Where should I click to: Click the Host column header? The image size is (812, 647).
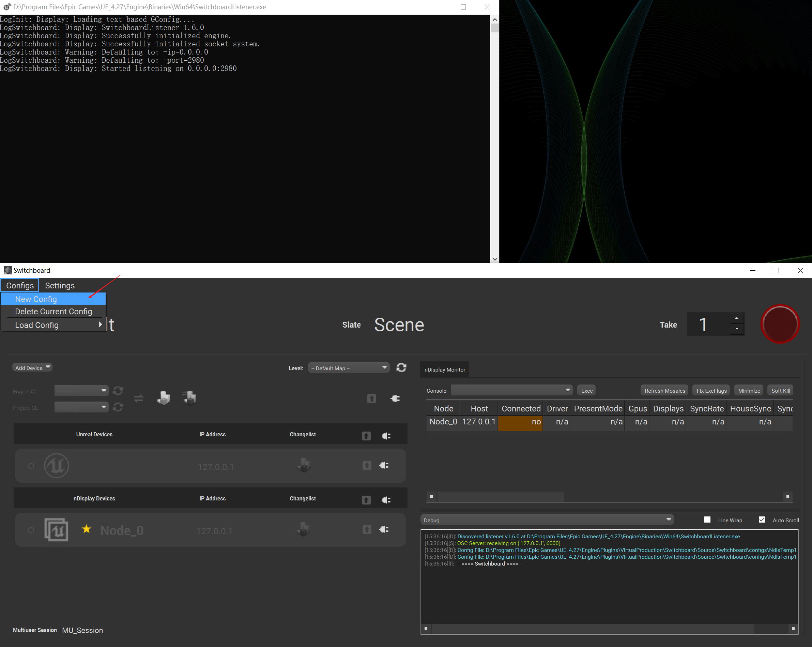[479, 408]
